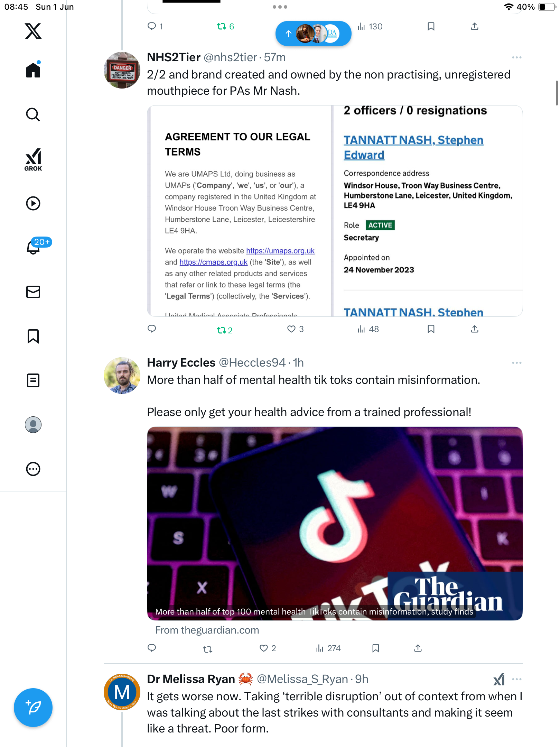Screen dimensions: 560x747
Task: Open the Grok icon on Dr Melissa Ryan's post
Action: click(499, 679)
